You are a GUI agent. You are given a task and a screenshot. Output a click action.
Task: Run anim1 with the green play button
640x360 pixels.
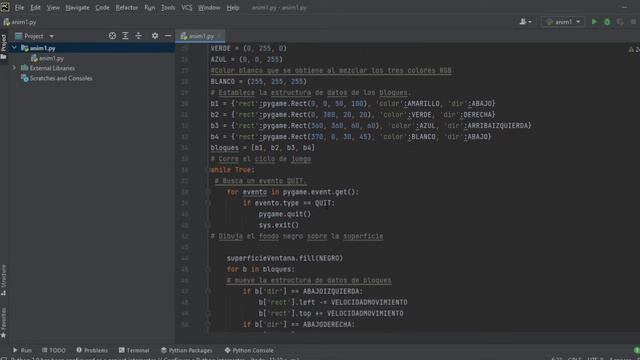[x=594, y=22]
